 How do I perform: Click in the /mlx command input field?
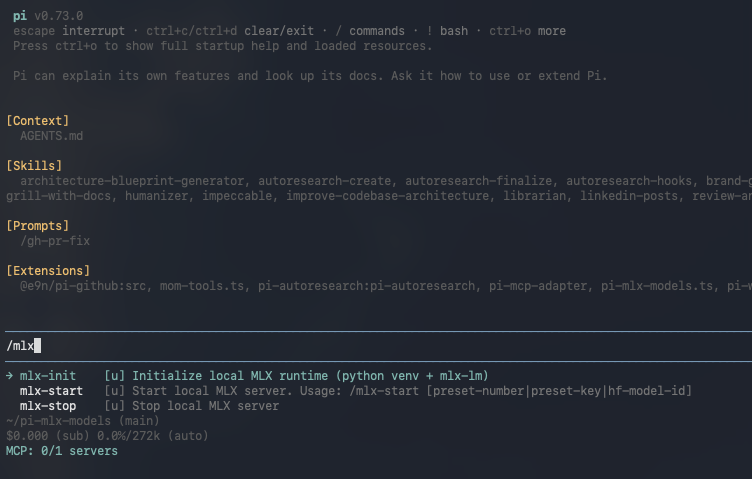click(378, 346)
